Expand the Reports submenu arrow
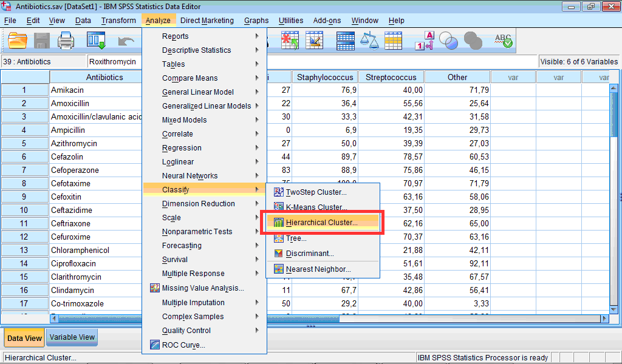622x364 pixels. tap(257, 36)
